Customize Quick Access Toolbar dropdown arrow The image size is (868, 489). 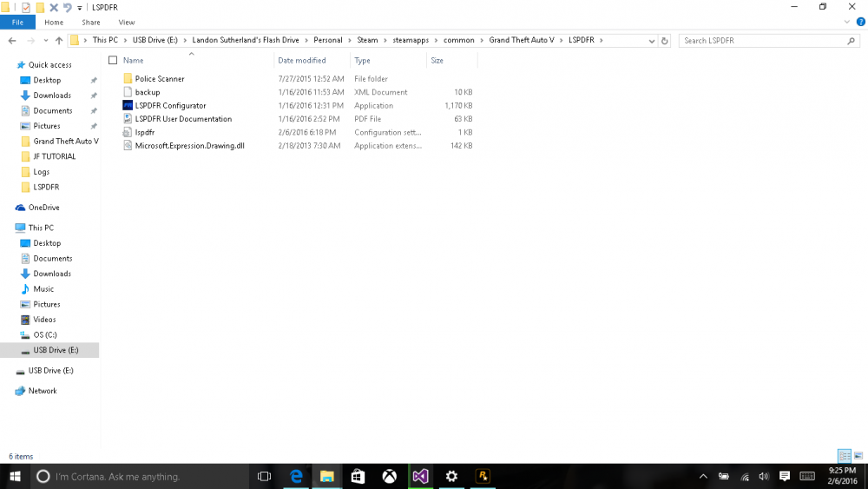(x=80, y=8)
